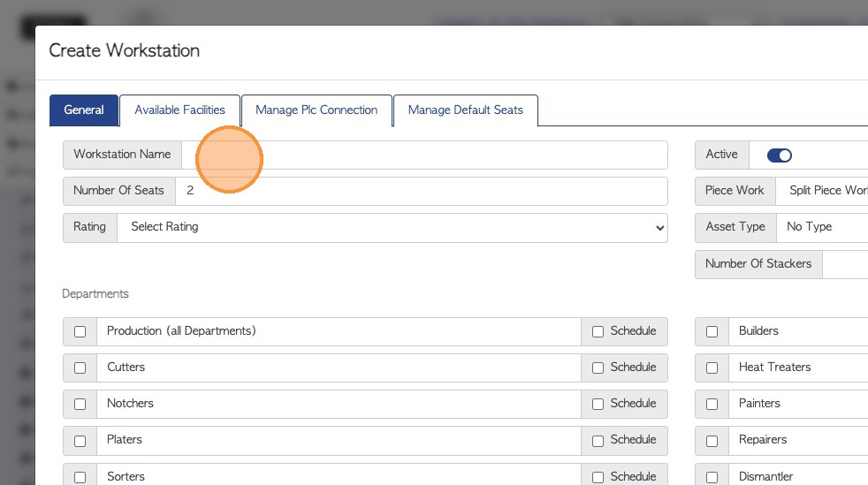The width and height of the screenshot is (868, 485).
Task: Enable the Notchers department checkbox
Action: [80, 404]
